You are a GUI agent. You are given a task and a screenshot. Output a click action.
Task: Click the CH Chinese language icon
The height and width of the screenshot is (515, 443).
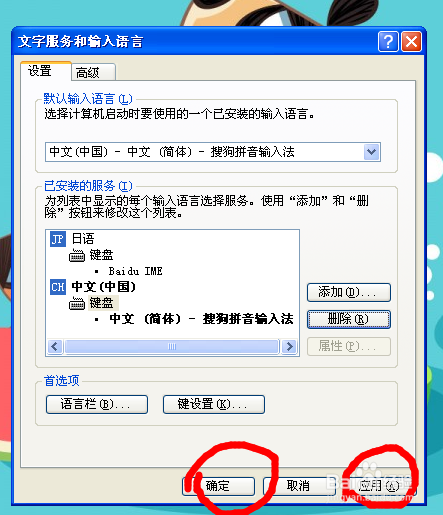(x=58, y=287)
